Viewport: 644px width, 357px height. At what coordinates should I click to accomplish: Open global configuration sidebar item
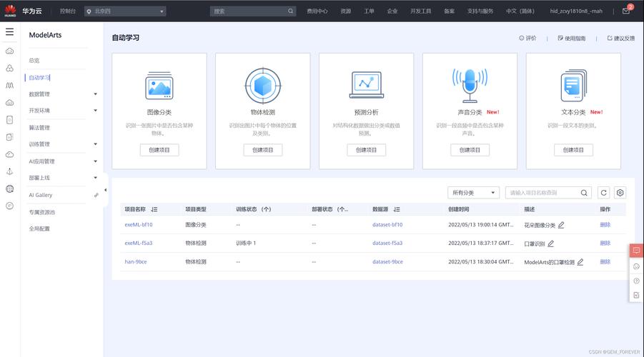click(39, 228)
